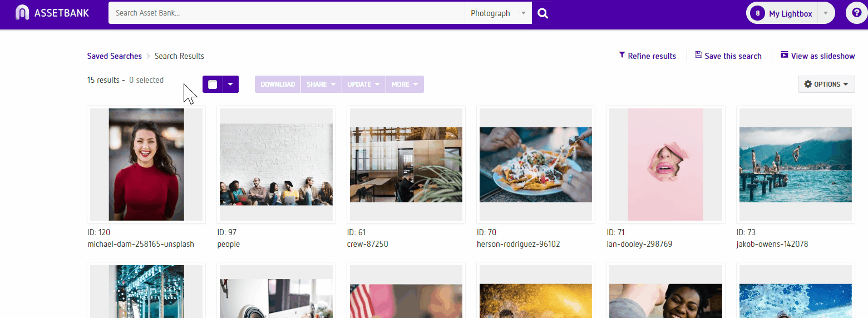Open the carousel lights thumbnail in second row

146,291
